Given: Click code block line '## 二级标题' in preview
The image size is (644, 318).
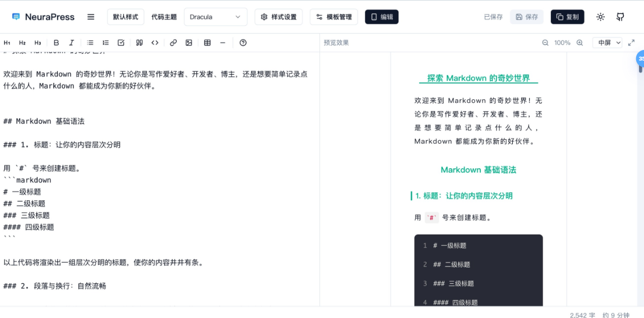Looking at the screenshot, I should (452, 265).
